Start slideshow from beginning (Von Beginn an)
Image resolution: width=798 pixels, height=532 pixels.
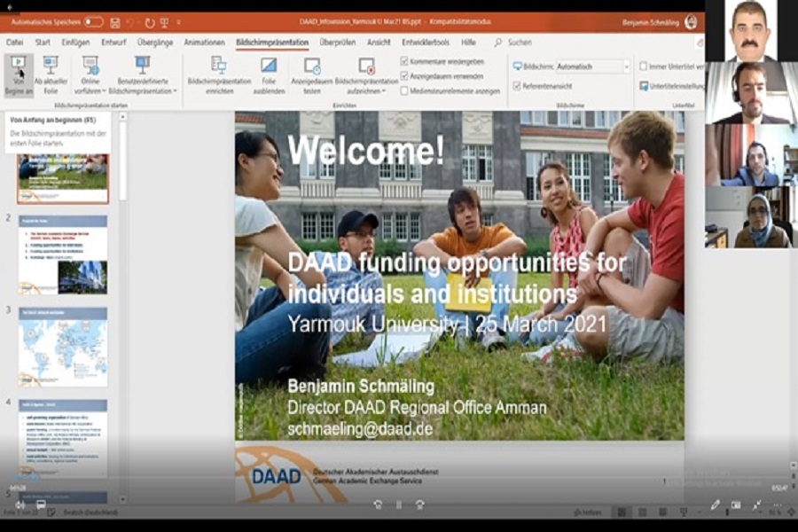click(x=19, y=75)
